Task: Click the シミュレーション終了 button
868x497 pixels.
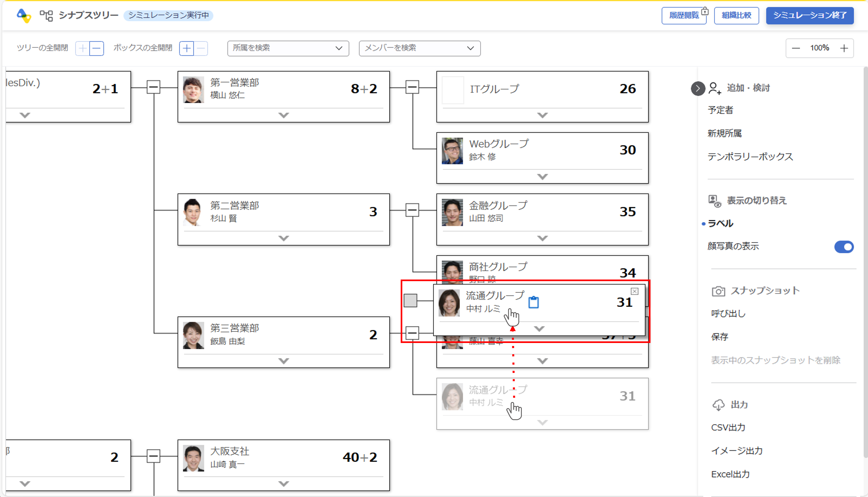Action: (810, 15)
